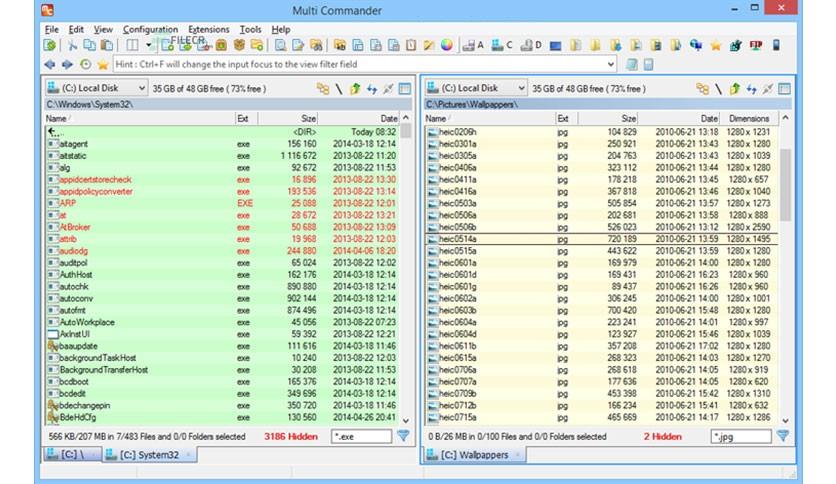Viewport: 836px width, 484px height.
Task: Switch to the [C:] \ tab
Action: [71, 455]
